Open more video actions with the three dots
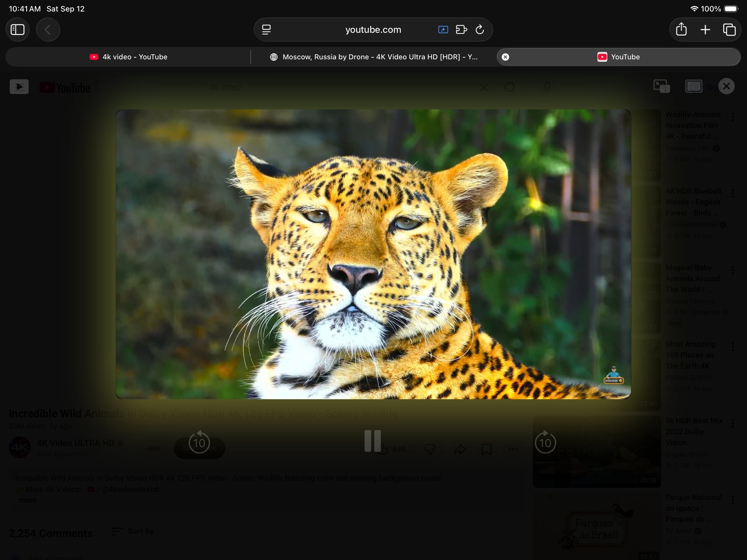 click(513, 449)
